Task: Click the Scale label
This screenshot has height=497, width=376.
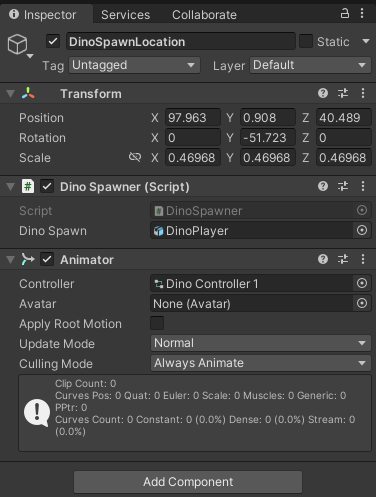Action: [x=35, y=158]
